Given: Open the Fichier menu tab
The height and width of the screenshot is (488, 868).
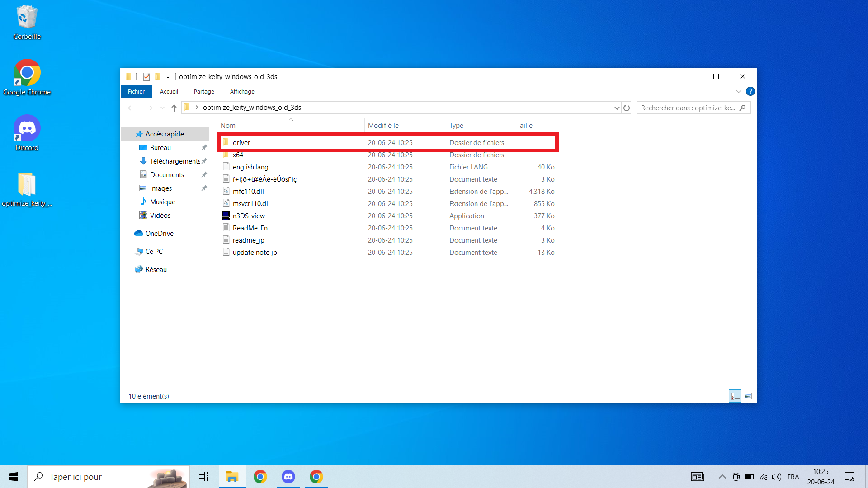Looking at the screenshot, I should coord(136,92).
